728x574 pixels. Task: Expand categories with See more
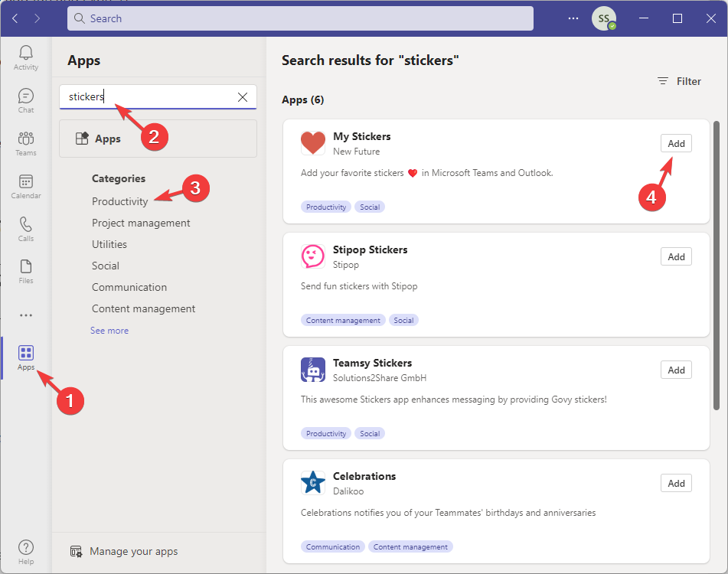tap(109, 331)
